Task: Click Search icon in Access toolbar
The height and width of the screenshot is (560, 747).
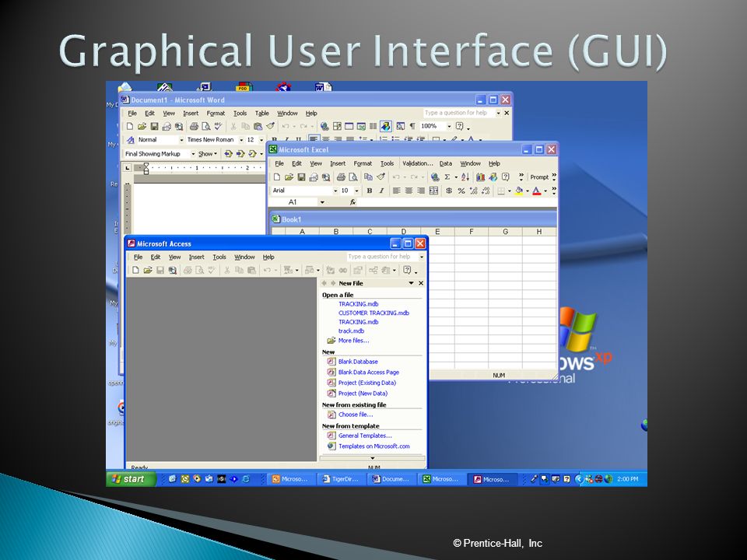Action: 173,270
